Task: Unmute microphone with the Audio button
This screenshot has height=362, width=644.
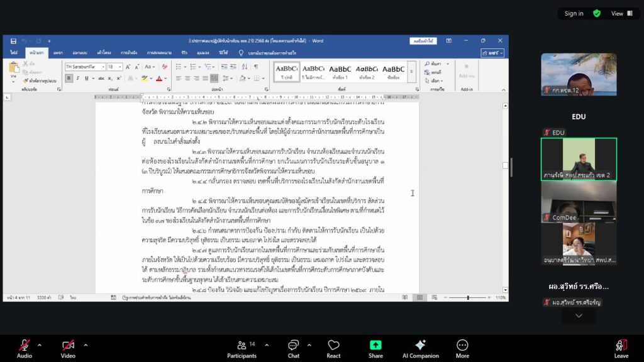Action: coord(25,349)
